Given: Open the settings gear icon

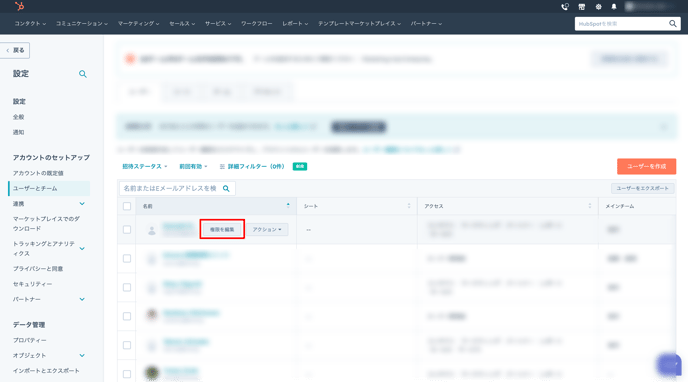Looking at the screenshot, I should pyautogui.click(x=598, y=7).
